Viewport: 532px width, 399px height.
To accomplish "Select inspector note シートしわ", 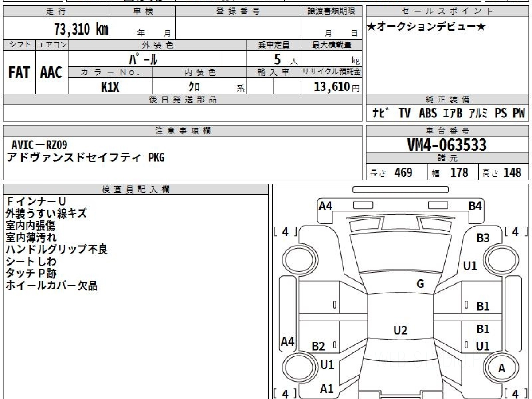I will [31, 261].
